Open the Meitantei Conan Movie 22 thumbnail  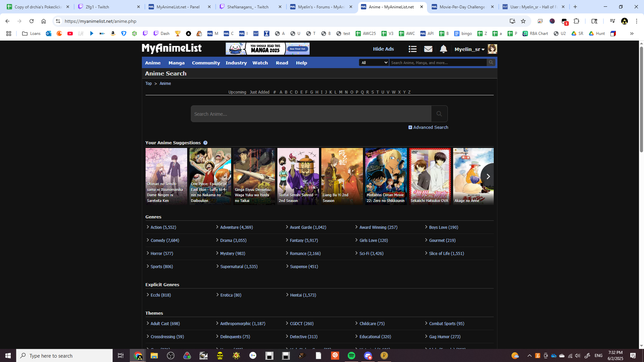[x=386, y=176]
